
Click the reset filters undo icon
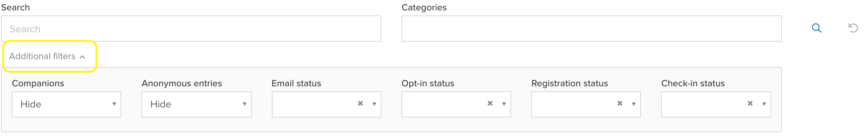(853, 28)
